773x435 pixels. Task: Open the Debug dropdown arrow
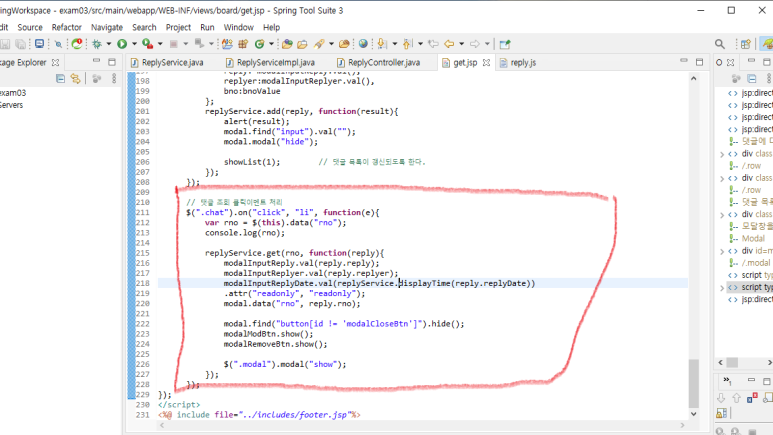(x=108, y=44)
